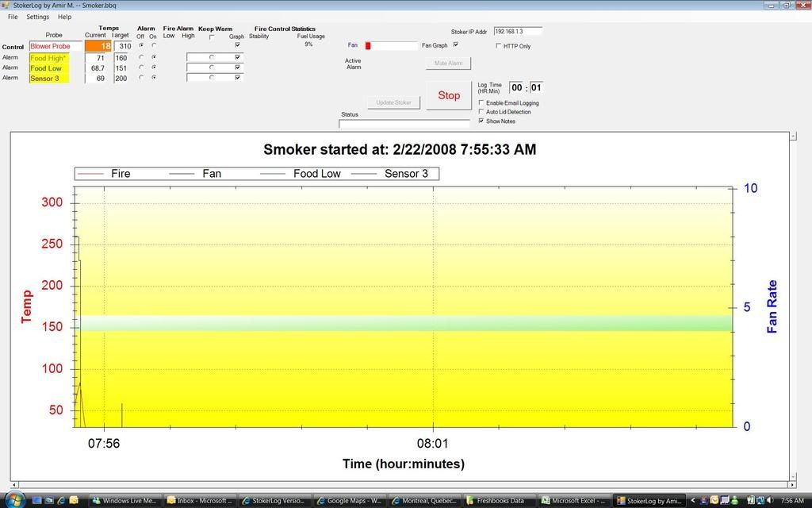
Task: Toggle Graph checkbox for Food Low
Action: pos(237,67)
